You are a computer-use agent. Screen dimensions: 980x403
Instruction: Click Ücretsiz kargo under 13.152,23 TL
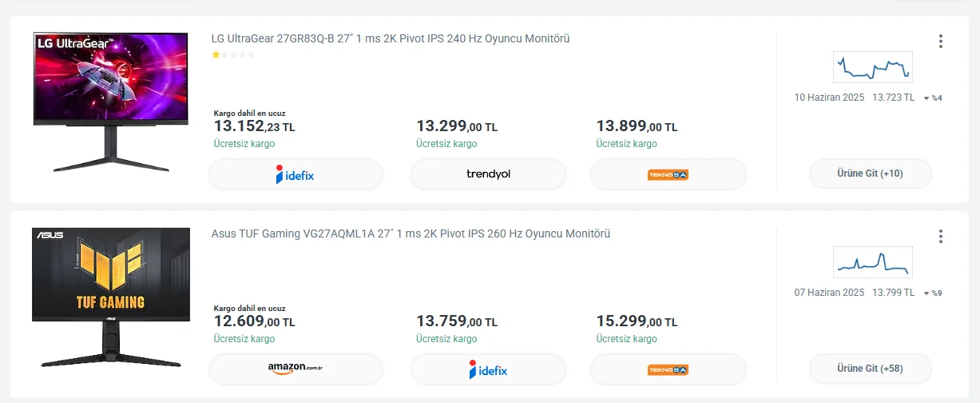244,144
